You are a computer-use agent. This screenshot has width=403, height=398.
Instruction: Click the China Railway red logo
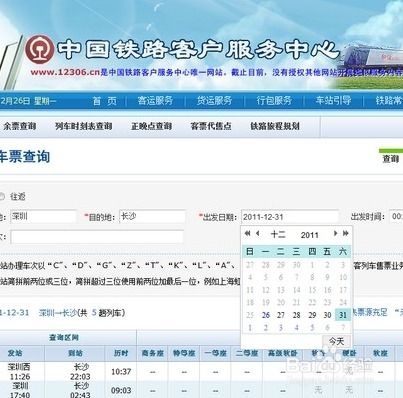click(40, 49)
